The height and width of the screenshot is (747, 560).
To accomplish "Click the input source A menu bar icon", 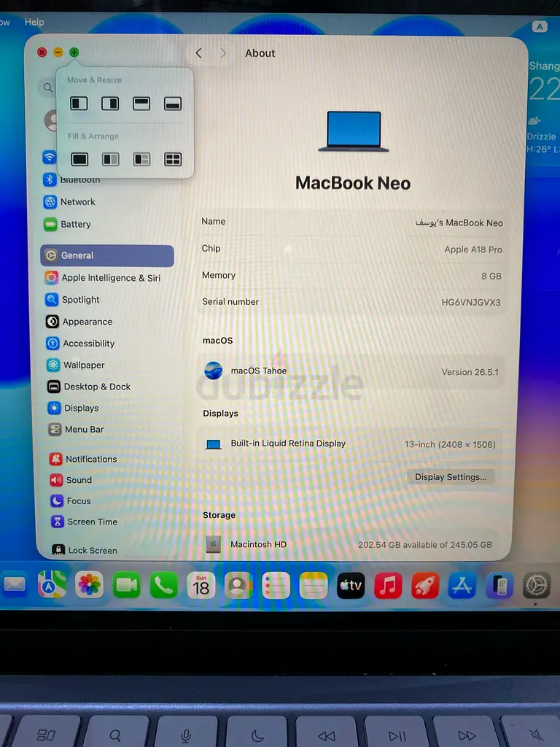I will tap(540, 27).
